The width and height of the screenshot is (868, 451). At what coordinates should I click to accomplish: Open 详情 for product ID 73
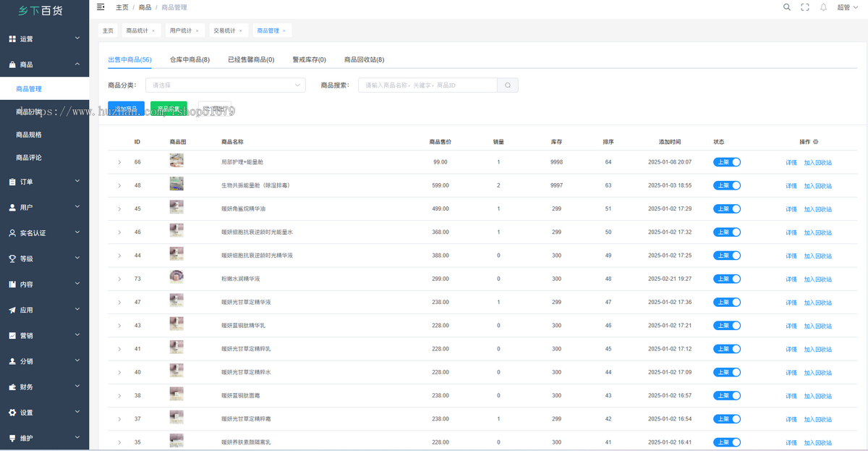[791, 279]
